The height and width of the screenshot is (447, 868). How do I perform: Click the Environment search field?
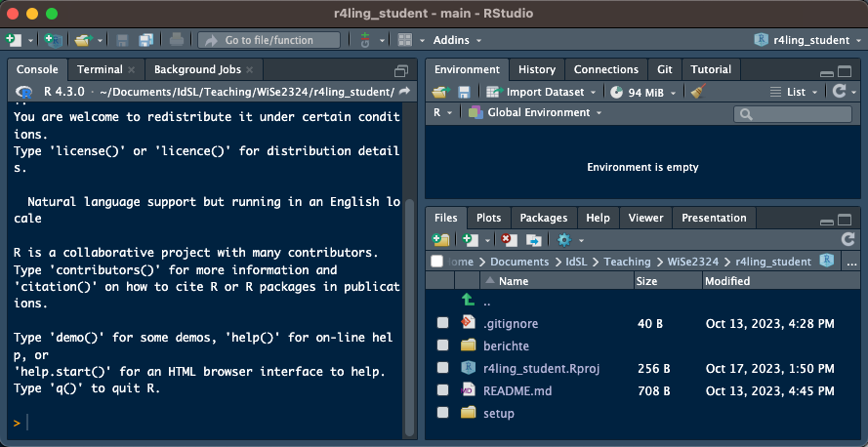point(793,114)
